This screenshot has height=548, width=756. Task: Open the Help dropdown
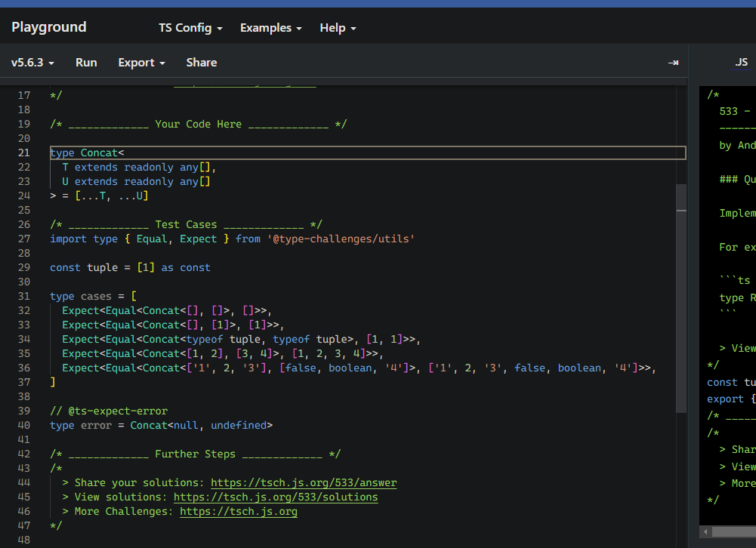pos(338,28)
